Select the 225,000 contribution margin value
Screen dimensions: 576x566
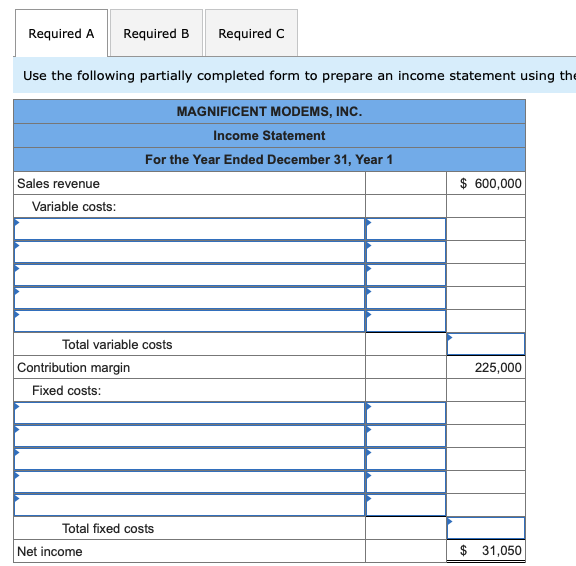[x=498, y=367]
